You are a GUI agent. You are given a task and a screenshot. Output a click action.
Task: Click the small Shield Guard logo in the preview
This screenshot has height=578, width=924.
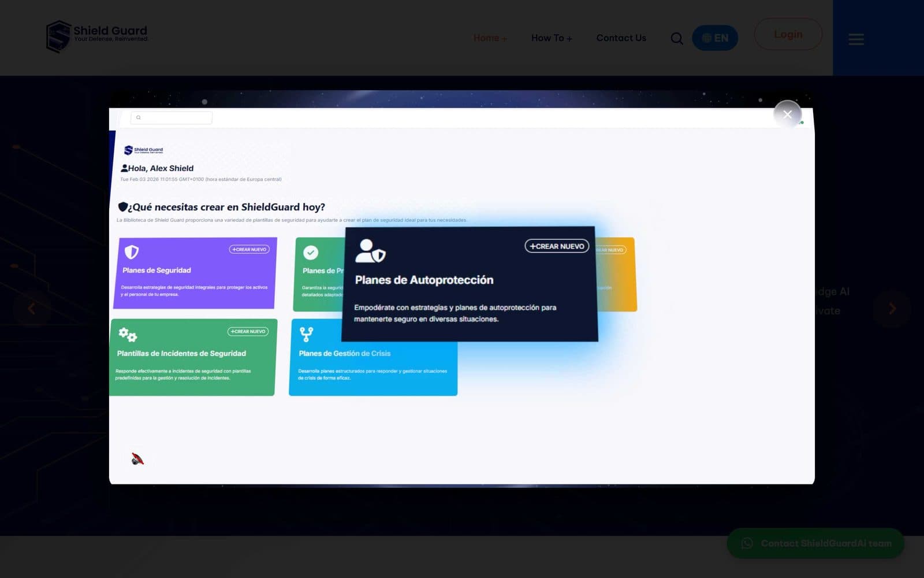coord(144,150)
